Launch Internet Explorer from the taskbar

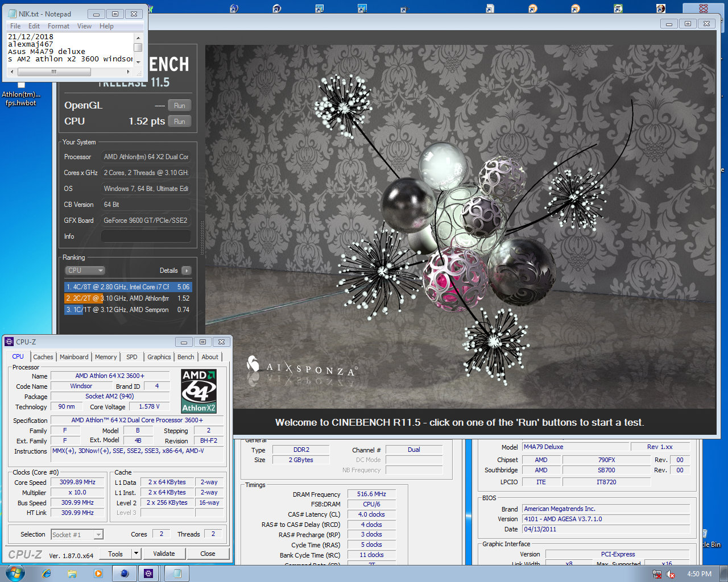pos(47,573)
